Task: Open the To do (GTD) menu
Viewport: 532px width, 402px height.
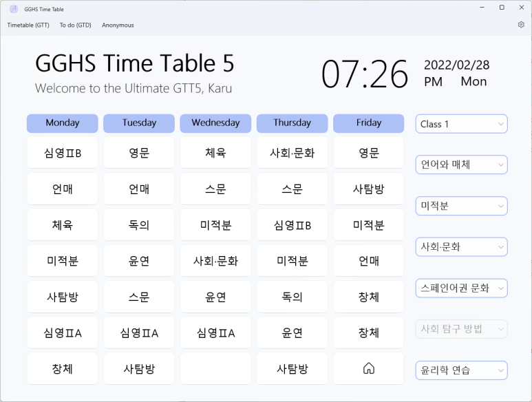Action: pyautogui.click(x=75, y=25)
